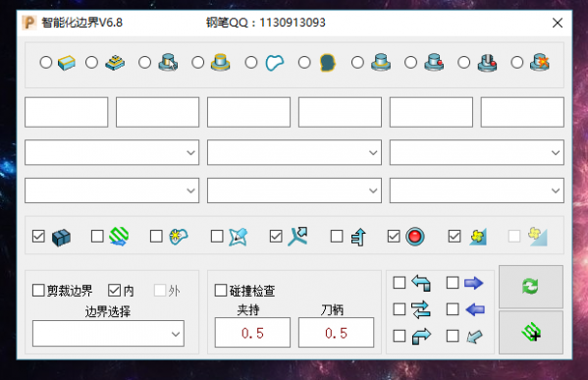Image resolution: width=588 pixels, height=380 pixels.
Task: Click the blue branching arrow icon
Action: click(x=297, y=237)
